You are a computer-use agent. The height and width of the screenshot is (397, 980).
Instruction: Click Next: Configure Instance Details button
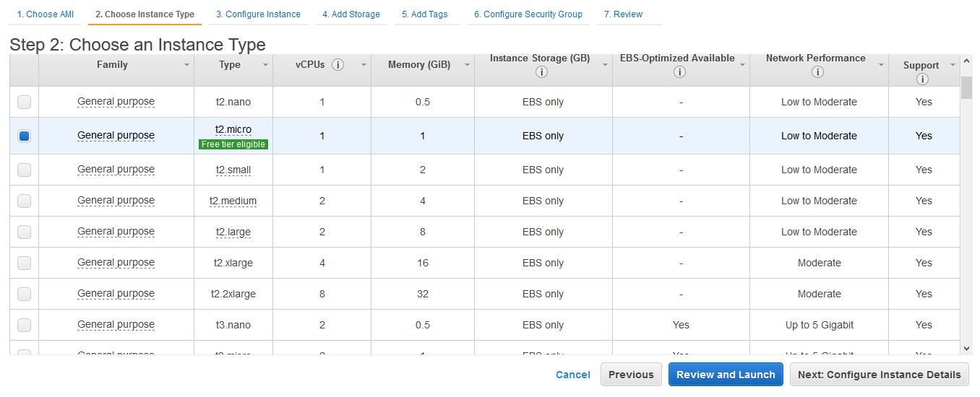click(880, 375)
